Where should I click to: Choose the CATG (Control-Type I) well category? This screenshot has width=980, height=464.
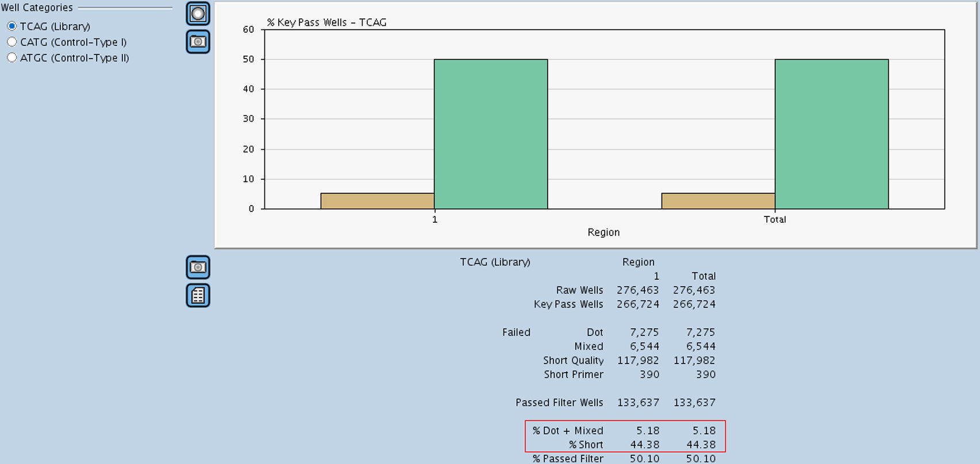12,42
